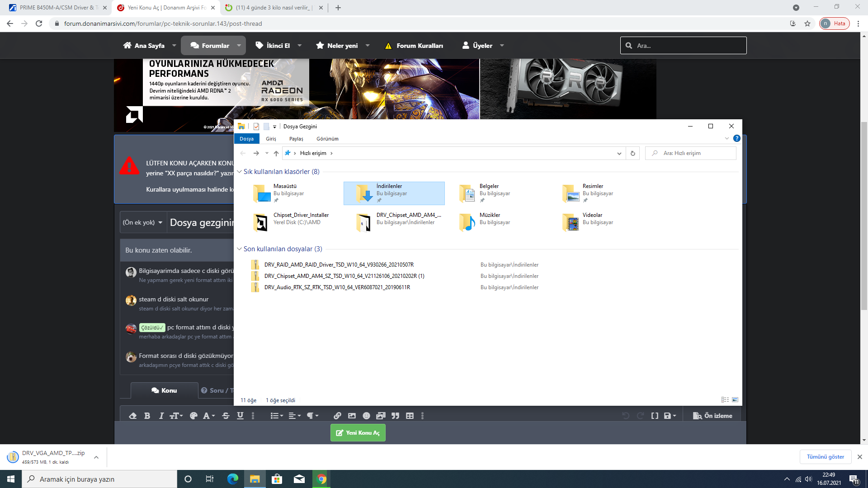Click the Hızlı erişim search box
Image resolution: width=868 pixels, height=488 pixels.
click(x=690, y=153)
